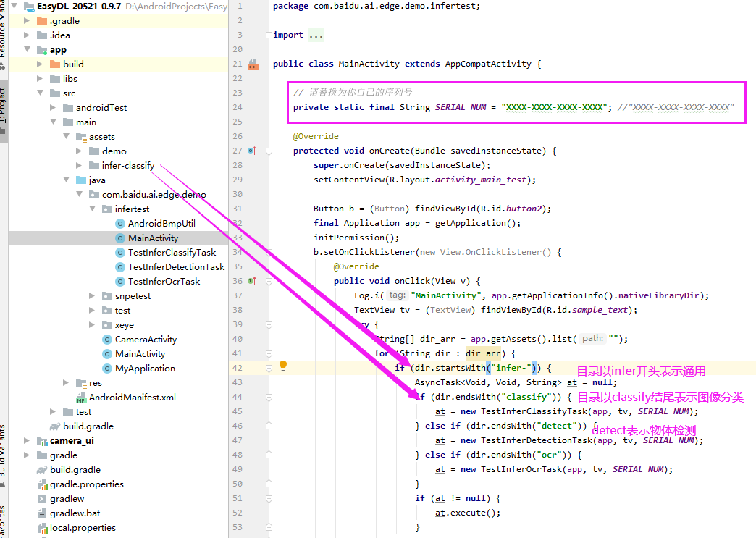Collapse the main folder
Viewport: 756px width, 538px height.
[53, 122]
